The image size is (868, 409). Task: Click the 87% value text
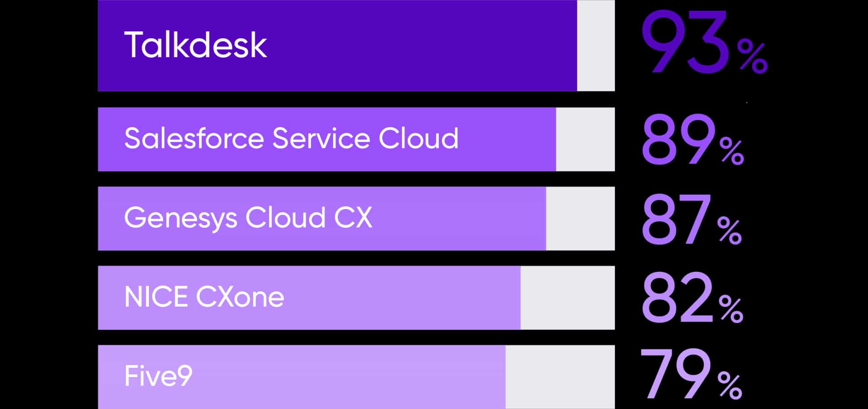click(x=691, y=219)
